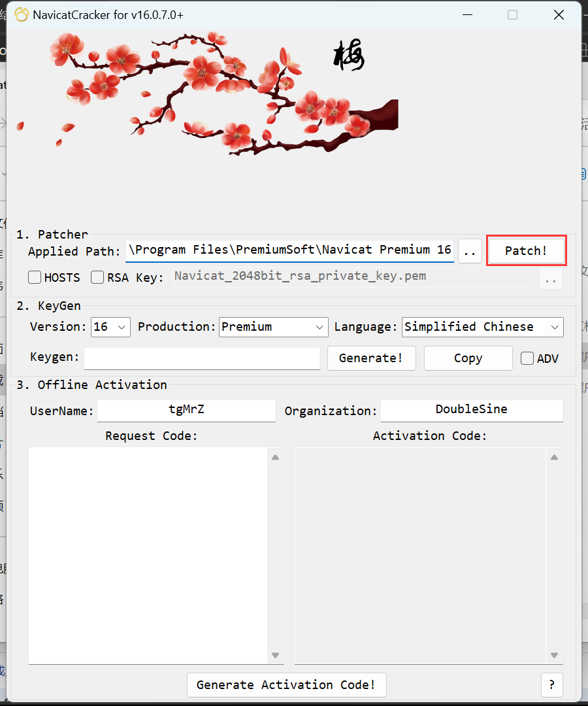The image size is (588, 706).
Task: Click the NavicatCracker title bar app icon
Action: 22,14
